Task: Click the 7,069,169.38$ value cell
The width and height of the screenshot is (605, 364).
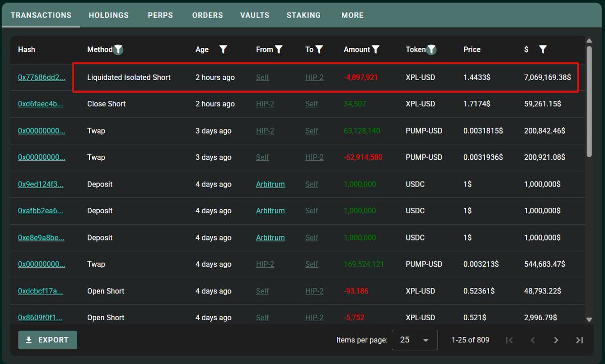Action: pyautogui.click(x=548, y=77)
